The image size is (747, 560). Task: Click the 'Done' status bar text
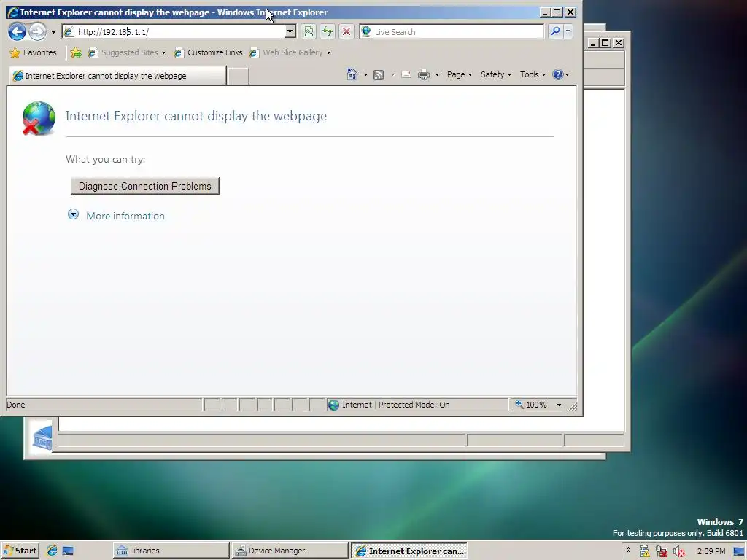tap(16, 405)
